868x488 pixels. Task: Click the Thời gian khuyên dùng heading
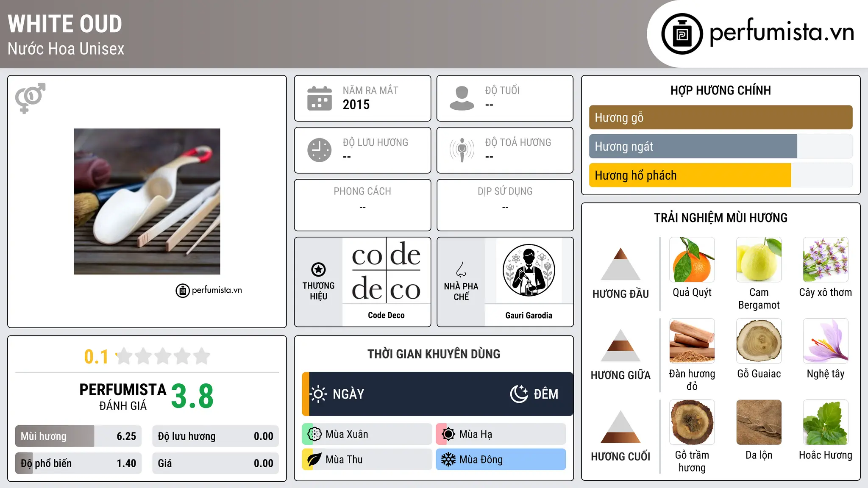tap(434, 354)
